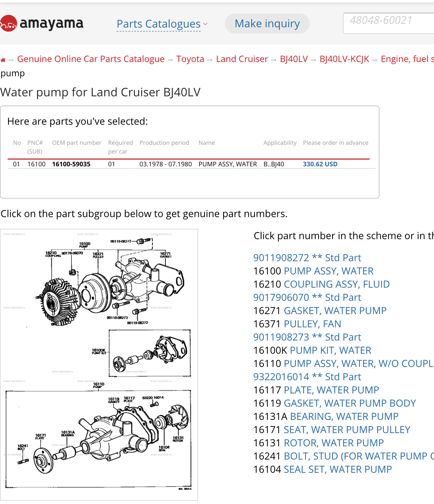Open the Toyota breadcrumb link

(x=190, y=59)
